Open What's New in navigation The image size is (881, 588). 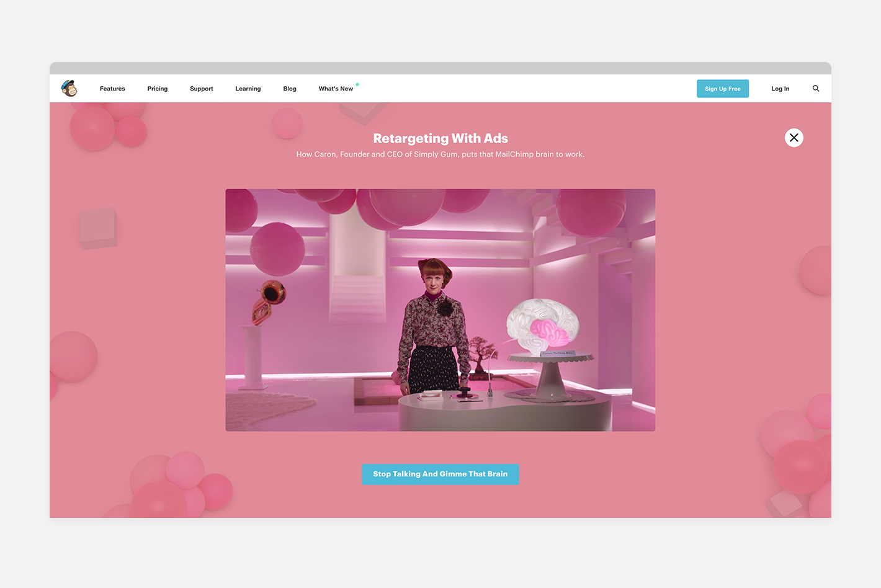pyautogui.click(x=336, y=89)
